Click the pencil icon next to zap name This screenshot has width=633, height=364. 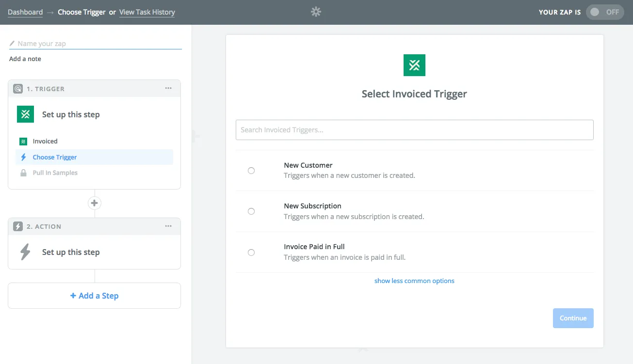pyautogui.click(x=12, y=44)
